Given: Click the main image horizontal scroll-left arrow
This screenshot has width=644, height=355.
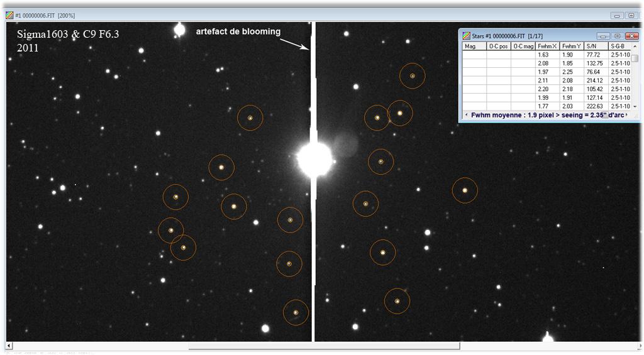Looking at the screenshot, I should click(9, 346).
